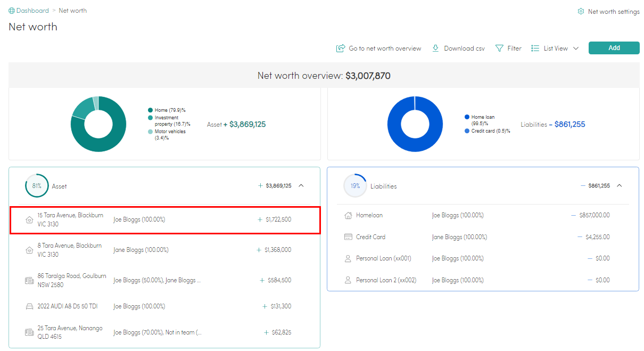This screenshot has width=644, height=351.
Task: Click the Credit Card icon
Action: pos(349,237)
